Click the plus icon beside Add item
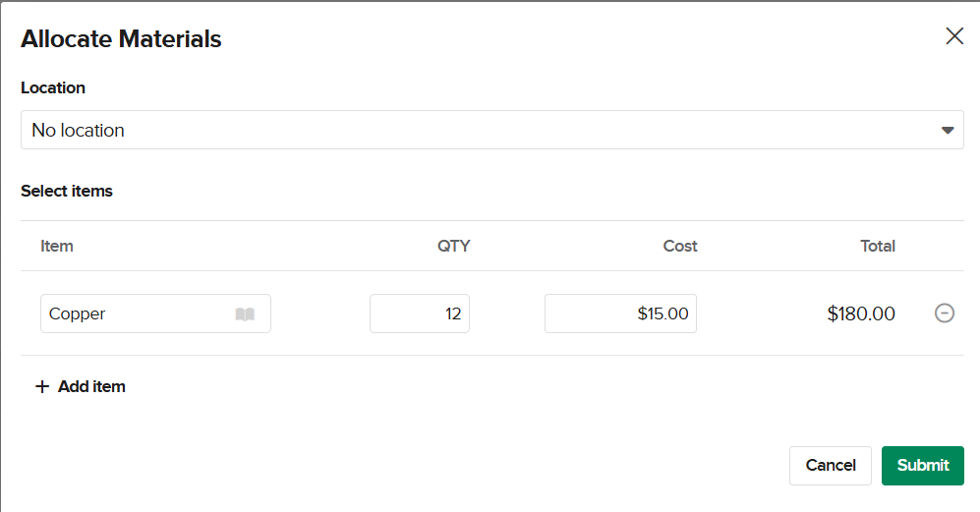 pos(41,387)
